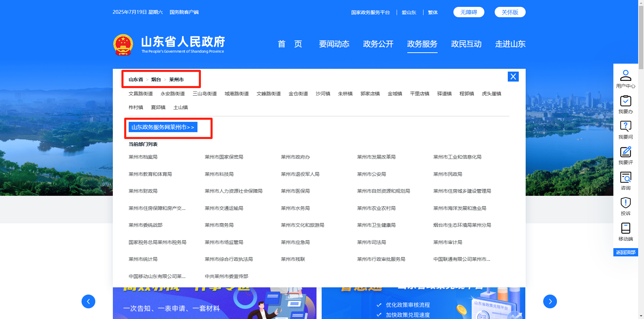Open the 政务公开 navigation menu
Screen dimensions: 644x319
(x=378, y=44)
